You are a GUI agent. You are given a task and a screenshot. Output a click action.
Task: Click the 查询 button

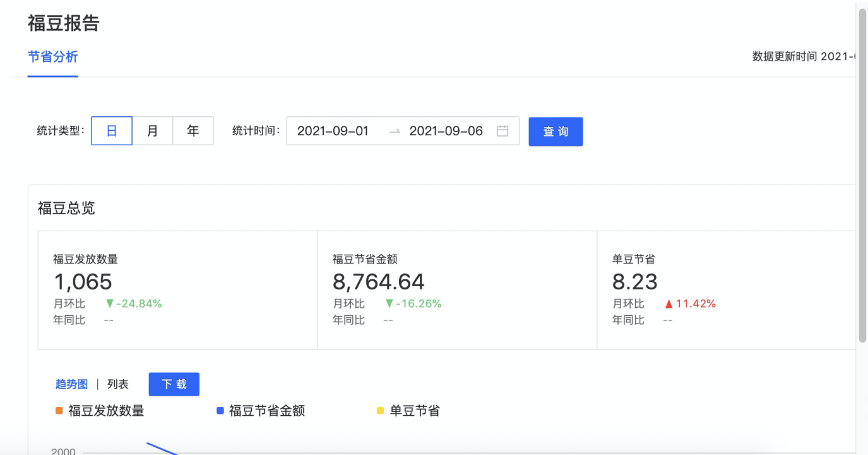coord(556,131)
